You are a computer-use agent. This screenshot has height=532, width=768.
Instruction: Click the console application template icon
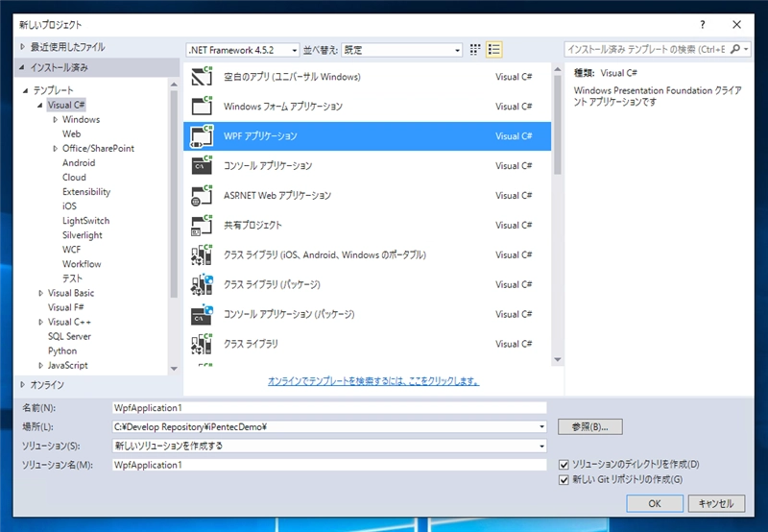coord(202,165)
